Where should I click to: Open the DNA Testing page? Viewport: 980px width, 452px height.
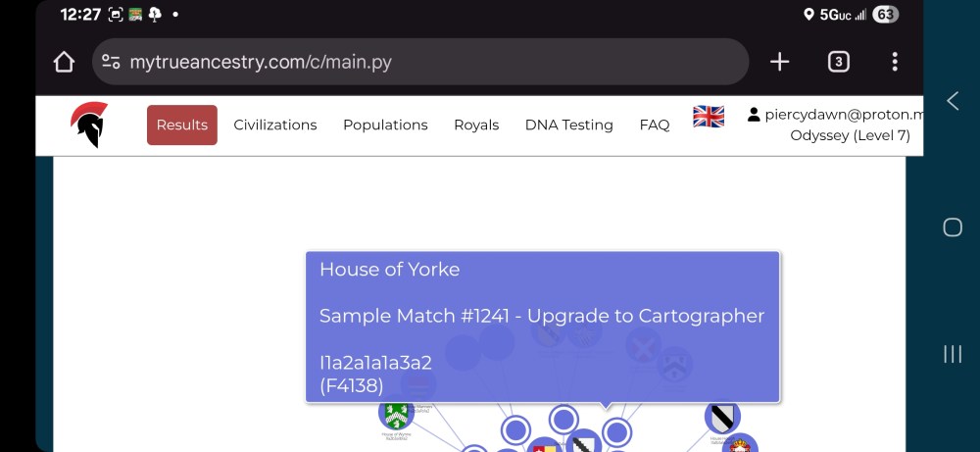[x=569, y=125]
